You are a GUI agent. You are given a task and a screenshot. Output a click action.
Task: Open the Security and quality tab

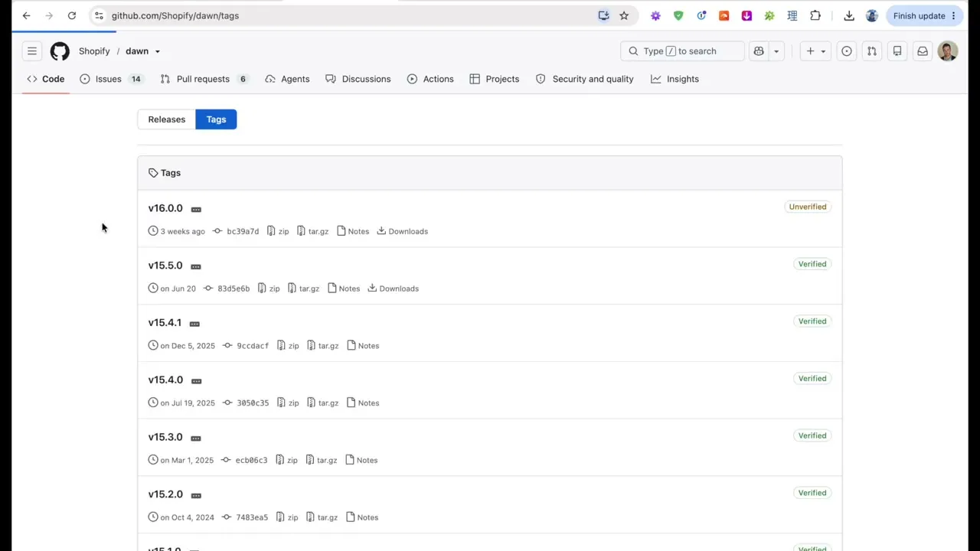tap(585, 79)
